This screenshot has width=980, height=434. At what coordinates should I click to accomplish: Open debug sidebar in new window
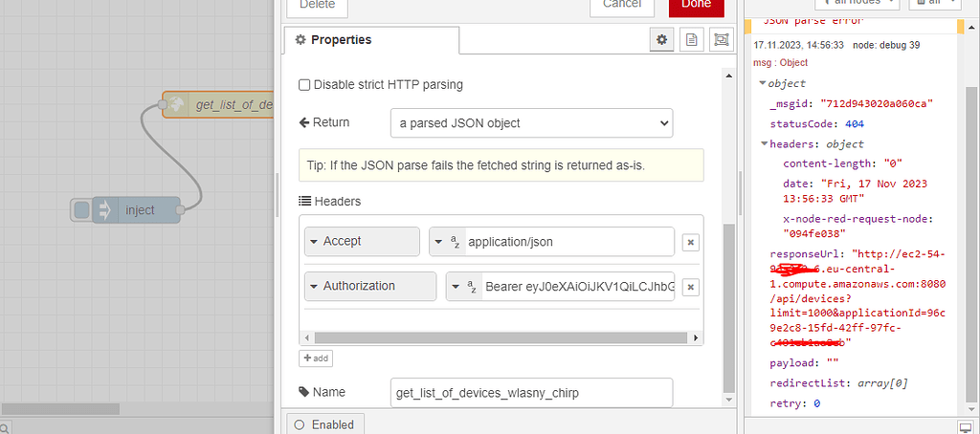[x=966, y=425]
